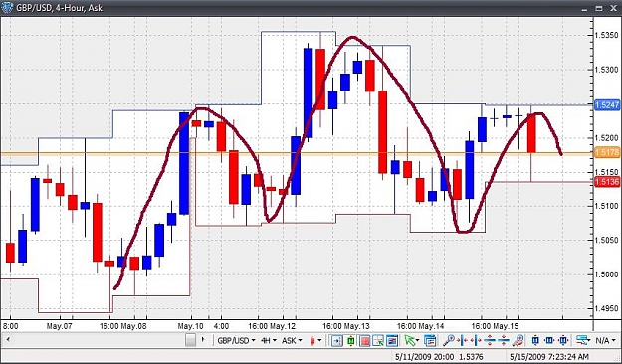
Task: Click the May.10 time axis label
Action: click(190, 326)
